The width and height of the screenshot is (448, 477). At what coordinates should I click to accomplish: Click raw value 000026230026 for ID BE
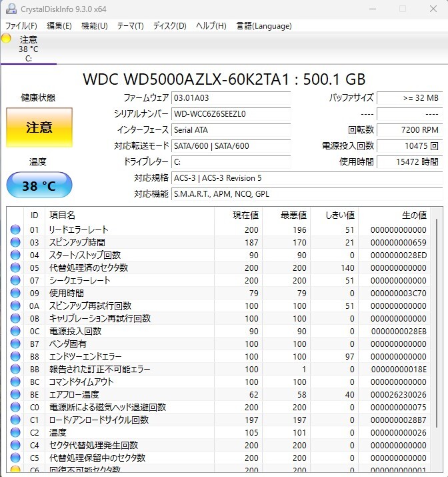(399, 395)
